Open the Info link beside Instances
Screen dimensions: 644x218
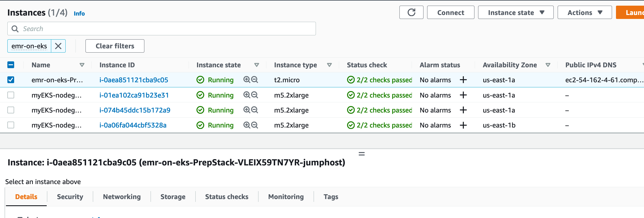tap(79, 14)
